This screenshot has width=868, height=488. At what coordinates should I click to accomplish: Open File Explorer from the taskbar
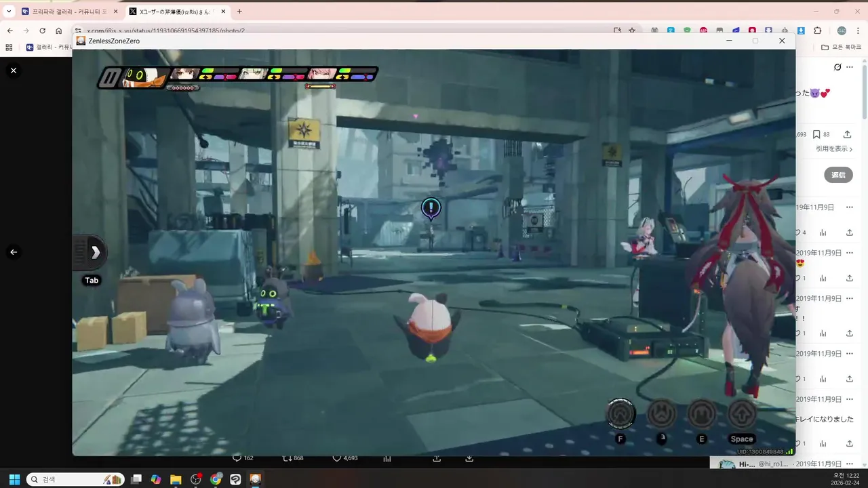pos(176,479)
